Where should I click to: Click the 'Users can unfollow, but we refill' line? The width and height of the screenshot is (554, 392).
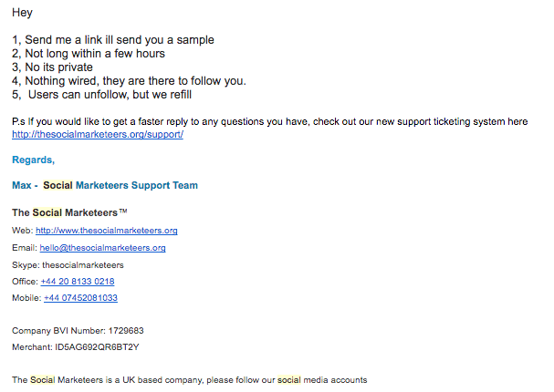pyautogui.click(x=101, y=95)
